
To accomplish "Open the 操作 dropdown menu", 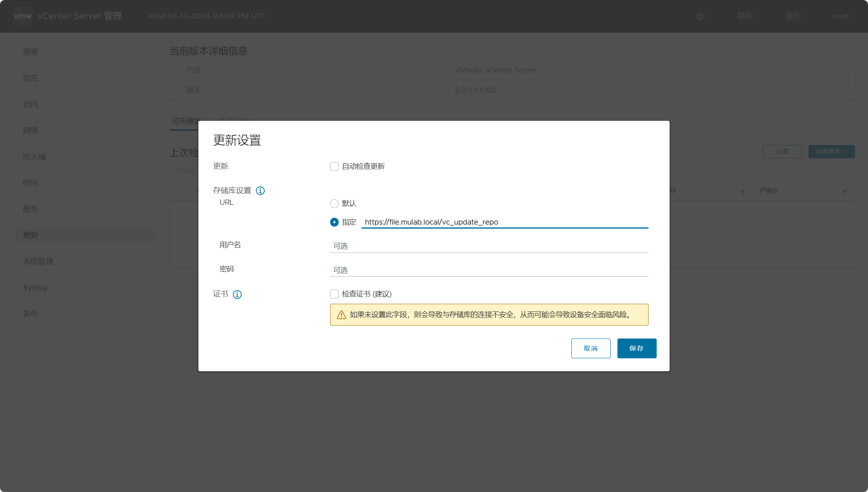I will click(x=795, y=16).
